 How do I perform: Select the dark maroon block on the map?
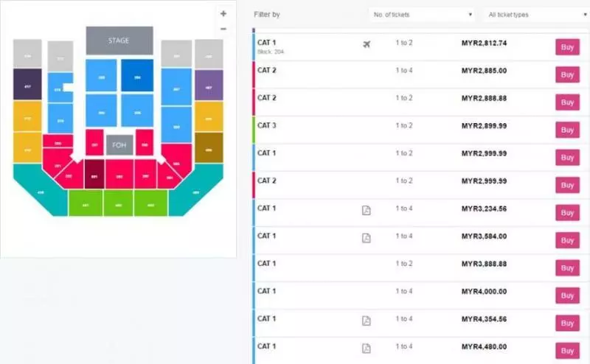[94, 174]
